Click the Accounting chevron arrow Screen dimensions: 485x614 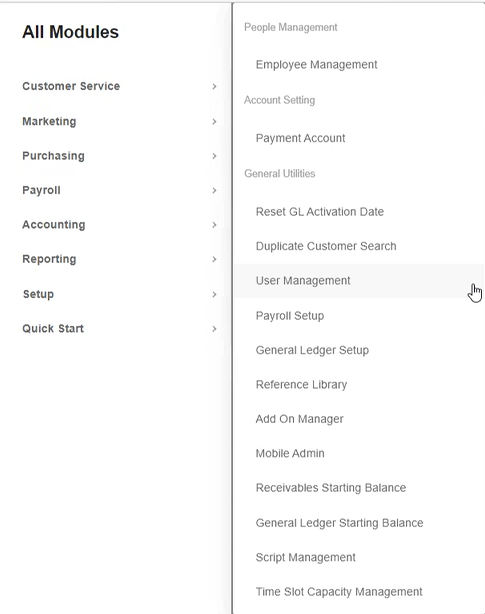[214, 225]
